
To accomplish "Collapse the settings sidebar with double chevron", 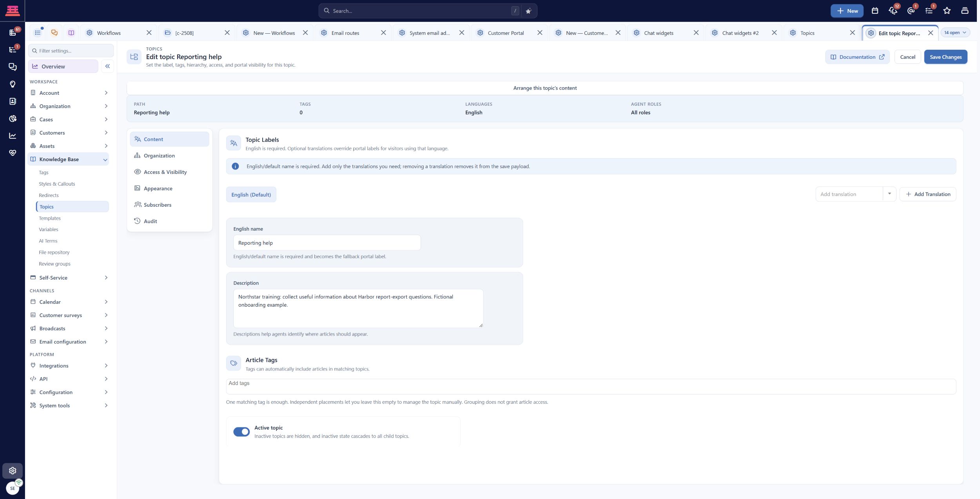I will click(x=107, y=66).
